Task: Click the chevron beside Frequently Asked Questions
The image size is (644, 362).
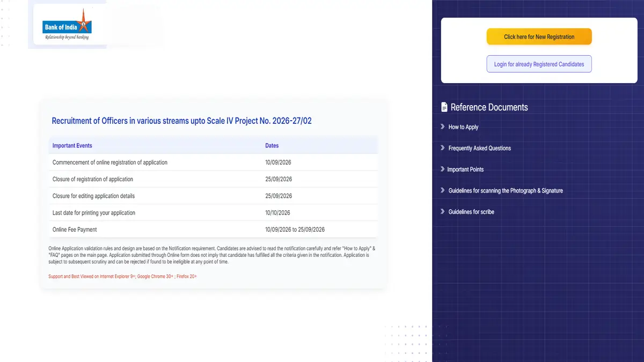Action: (x=443, y=148)
